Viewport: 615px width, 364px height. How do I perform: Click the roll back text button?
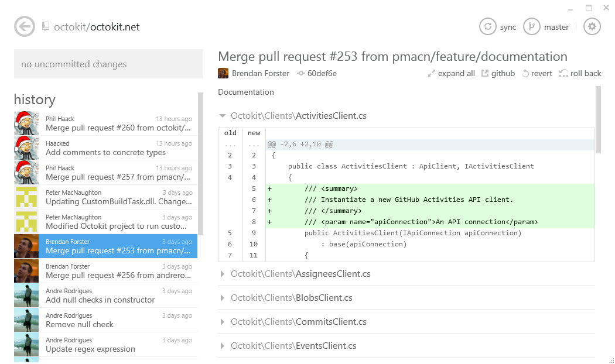point(586,73)
